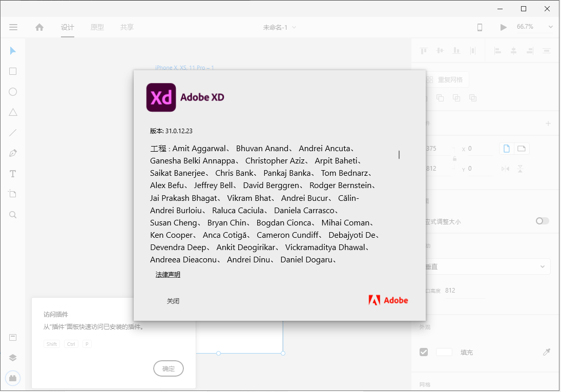This screenshot has height=392, width=561.
Task: Distribute vertically icon
Action: [x=546, y=51]
